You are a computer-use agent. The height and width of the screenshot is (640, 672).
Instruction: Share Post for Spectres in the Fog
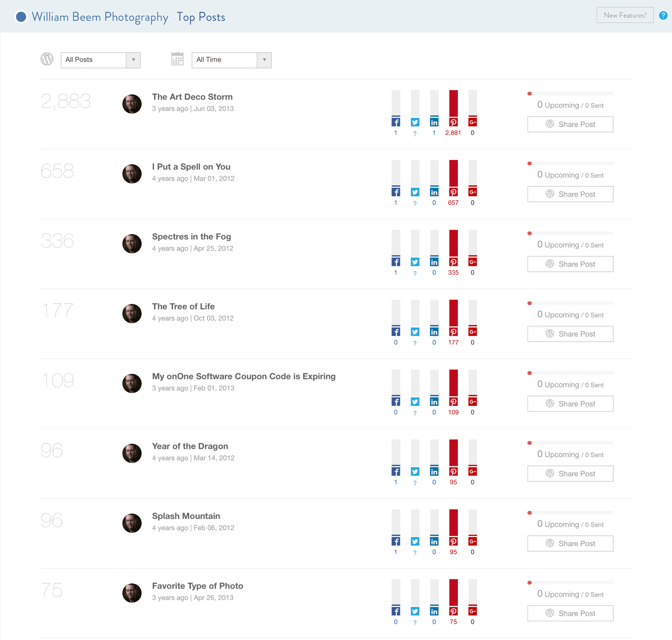coord(570,264)
